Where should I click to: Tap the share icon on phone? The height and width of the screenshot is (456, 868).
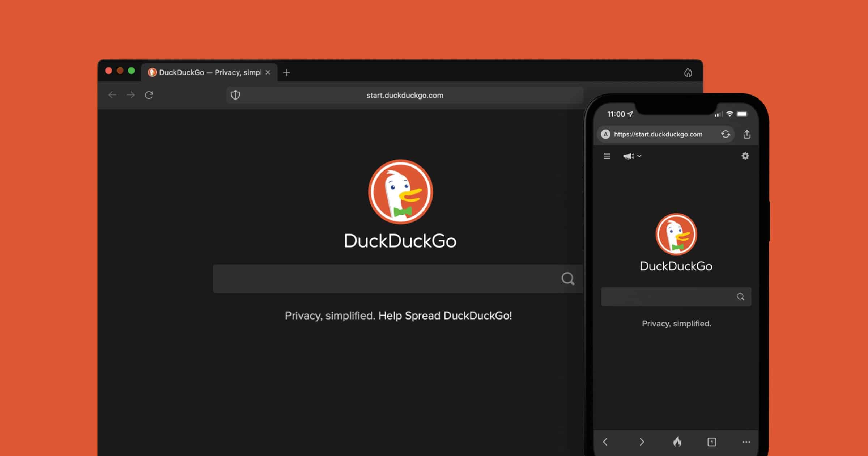747,134
